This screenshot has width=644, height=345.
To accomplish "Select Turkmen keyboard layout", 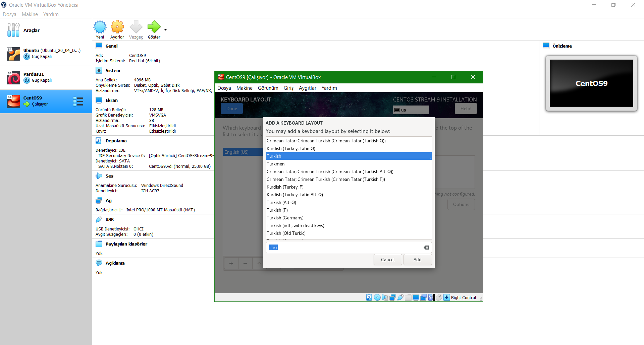I will click(348, 164).
